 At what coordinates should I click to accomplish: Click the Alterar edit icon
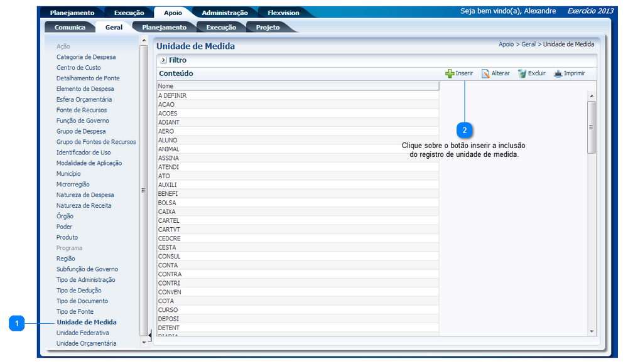point(485,73)
